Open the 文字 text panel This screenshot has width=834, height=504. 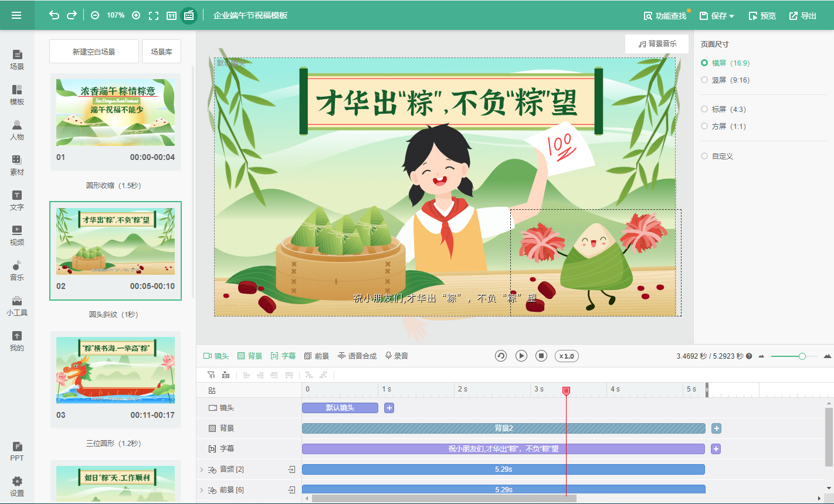tap(17, 200)
